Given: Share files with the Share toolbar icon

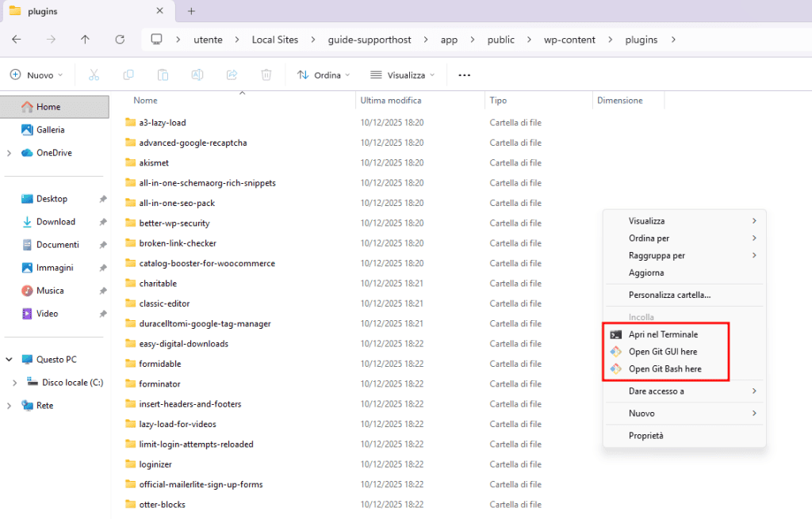Looking at the screenshot, I should [231, 74].
